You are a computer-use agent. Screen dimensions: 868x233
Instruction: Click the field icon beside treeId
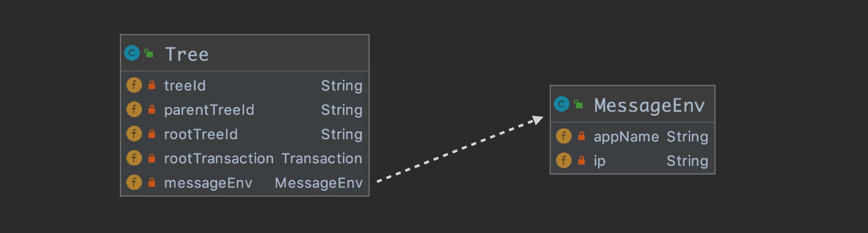134,85
